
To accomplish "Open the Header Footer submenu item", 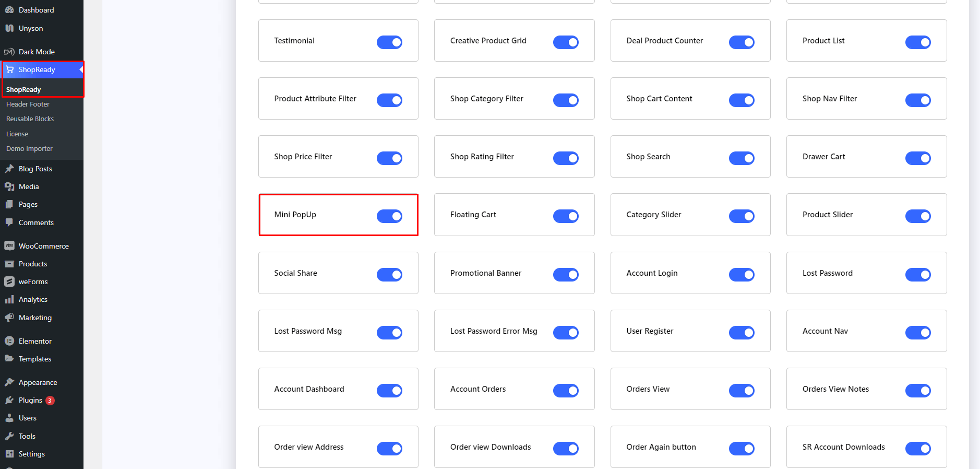I will click(28, 104).
